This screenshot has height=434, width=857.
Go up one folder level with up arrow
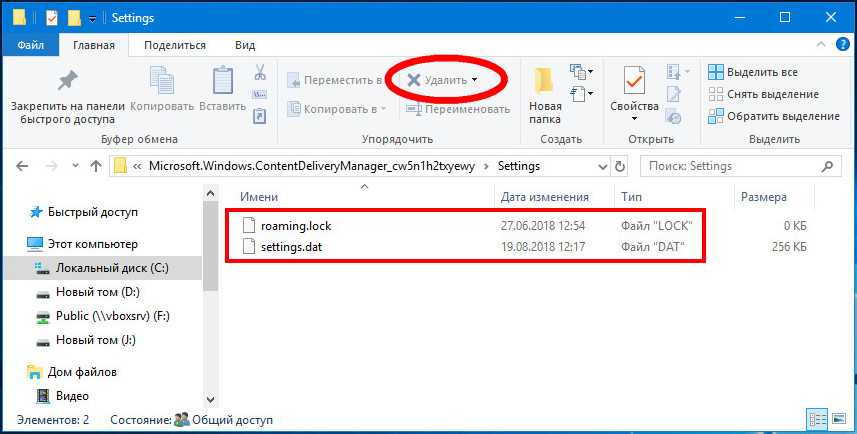pos(96,166)
